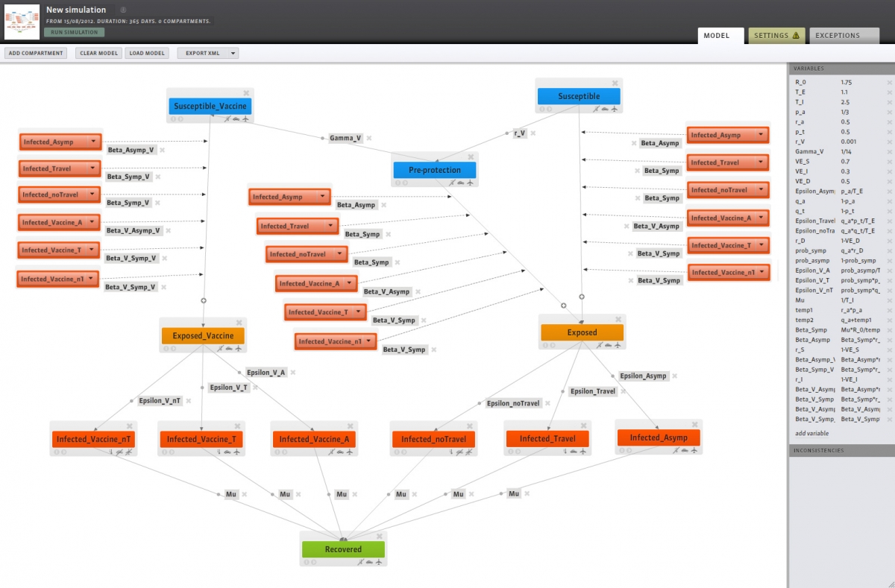Click the simulation thumbnail preview

[x=22, y=21]
